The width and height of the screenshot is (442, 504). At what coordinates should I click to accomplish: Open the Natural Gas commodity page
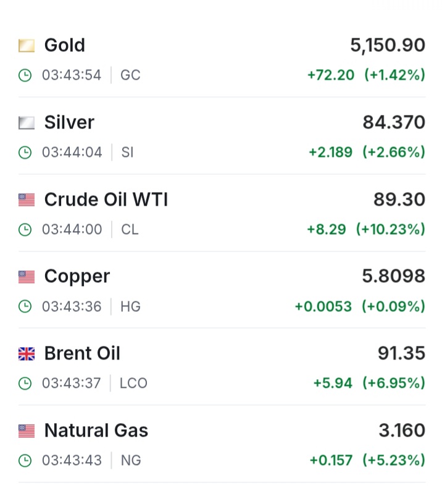coord(96,431)
